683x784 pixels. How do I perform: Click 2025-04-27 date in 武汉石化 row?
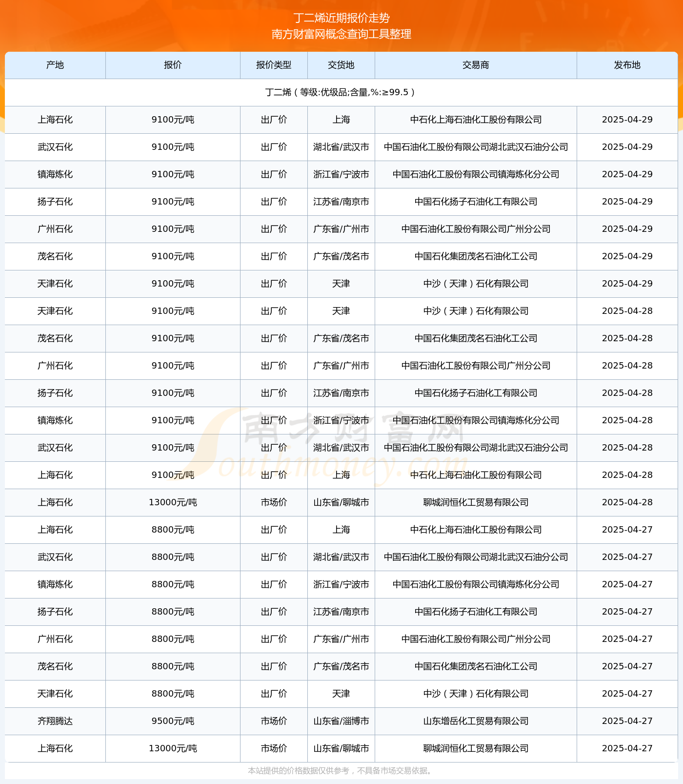tap(627, 557)
